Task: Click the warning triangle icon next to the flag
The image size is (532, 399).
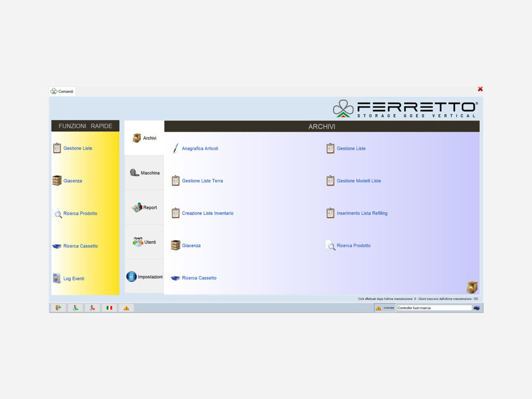Action: 126,308
